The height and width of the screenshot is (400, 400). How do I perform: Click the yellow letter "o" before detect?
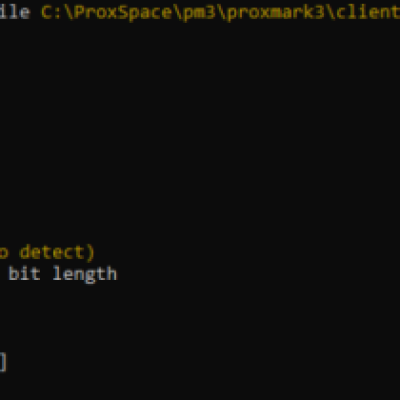coord(3,253)
